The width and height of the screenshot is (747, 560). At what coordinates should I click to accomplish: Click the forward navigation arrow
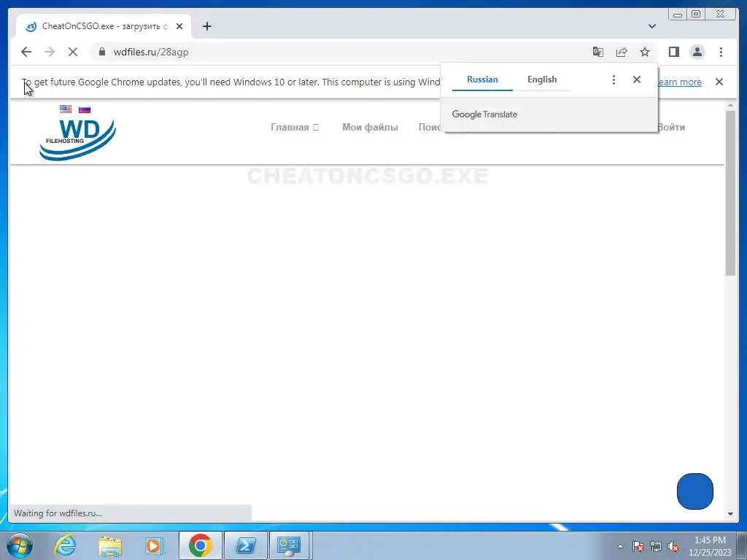[50, 52]
